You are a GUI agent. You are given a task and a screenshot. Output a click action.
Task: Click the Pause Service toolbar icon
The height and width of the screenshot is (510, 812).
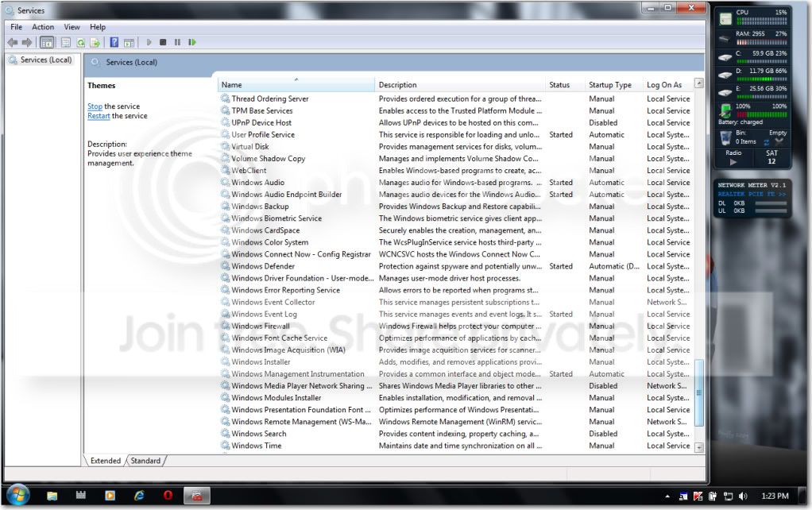(x=178, y=42)
